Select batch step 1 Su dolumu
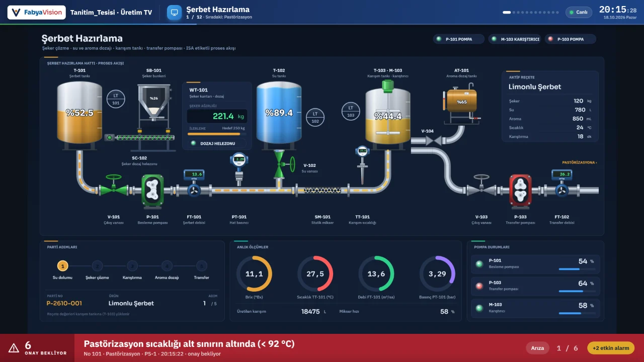644x362 pixels. click(62, 270)
